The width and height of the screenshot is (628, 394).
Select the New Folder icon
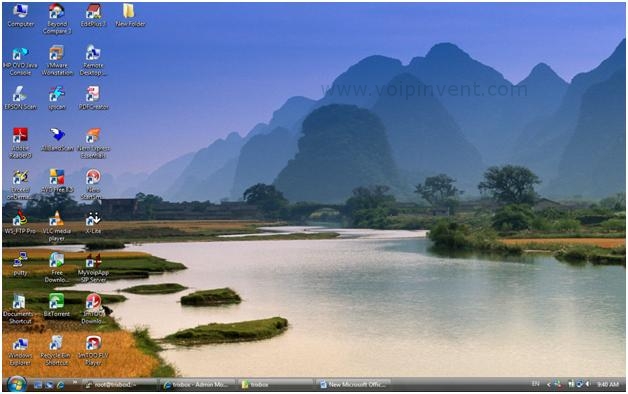(130, 16)
